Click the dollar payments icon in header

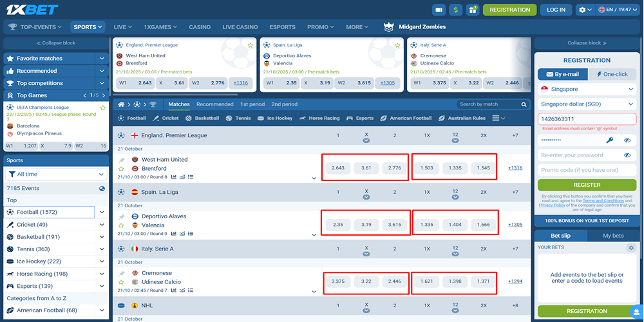click(x=456, y=10)
